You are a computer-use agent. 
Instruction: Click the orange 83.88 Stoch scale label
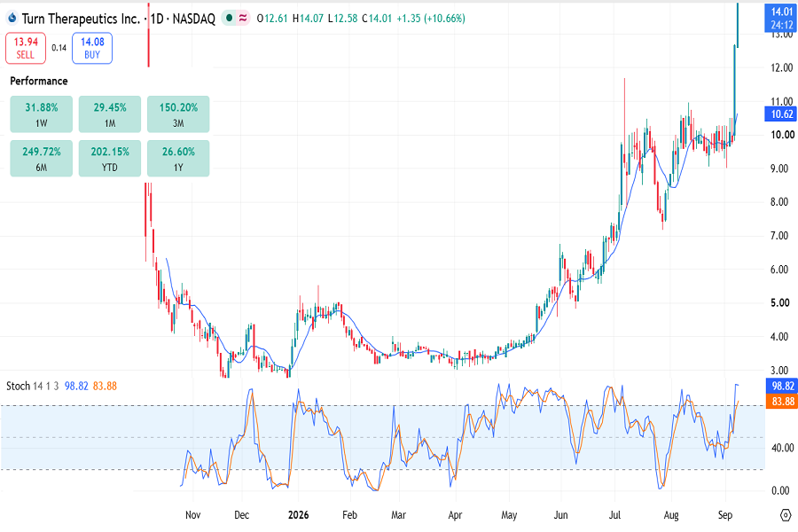[781, 402]
